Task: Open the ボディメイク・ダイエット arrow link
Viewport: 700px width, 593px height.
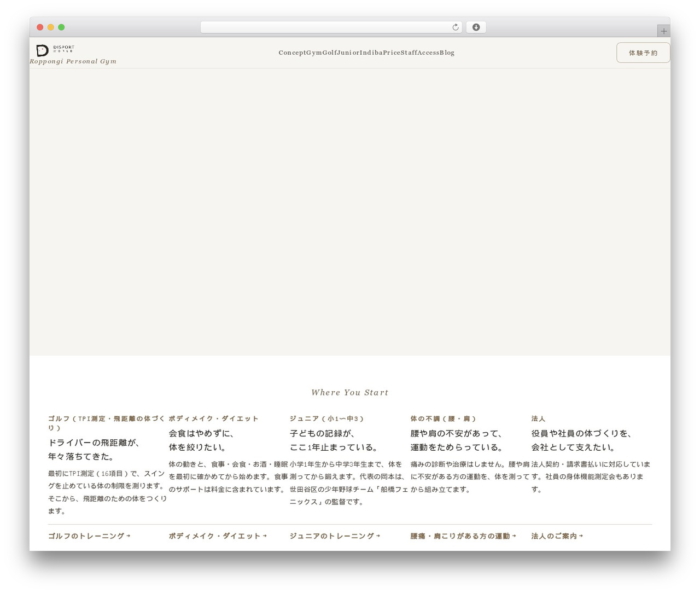Action: point(218,536)
